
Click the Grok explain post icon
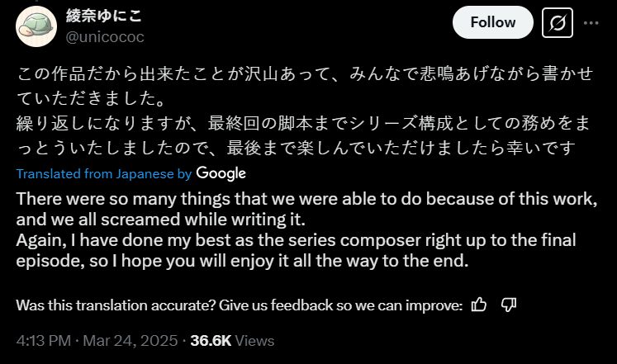557,23
